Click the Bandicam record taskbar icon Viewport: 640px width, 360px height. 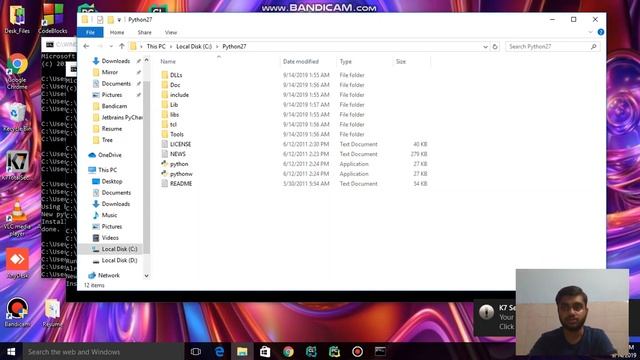(x=357, y=351)
